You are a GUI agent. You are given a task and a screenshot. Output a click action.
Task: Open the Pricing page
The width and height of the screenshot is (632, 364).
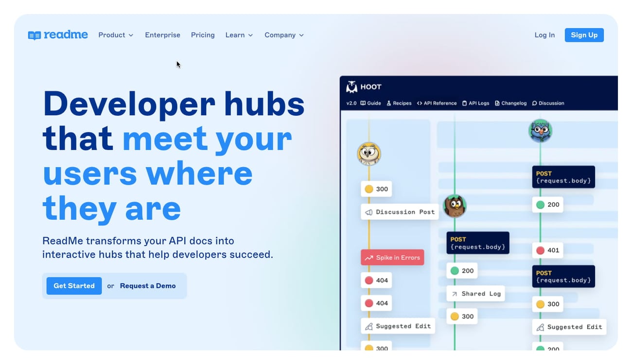[202, 35]
